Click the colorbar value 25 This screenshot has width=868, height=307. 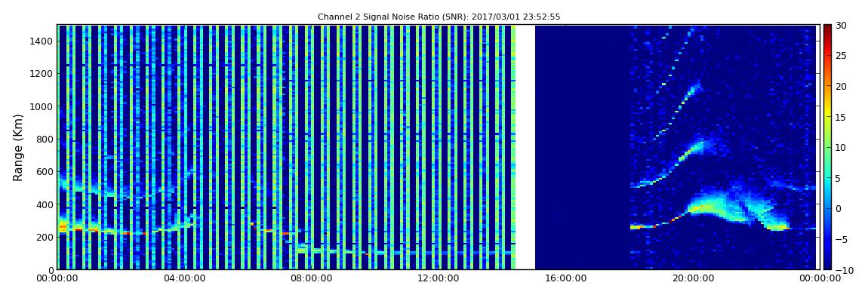click(841, 56)
